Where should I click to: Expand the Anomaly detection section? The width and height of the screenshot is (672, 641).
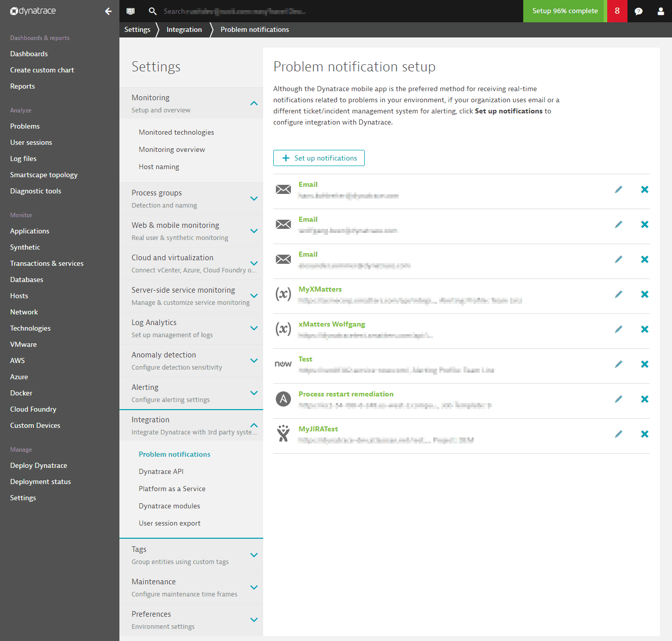254,360
